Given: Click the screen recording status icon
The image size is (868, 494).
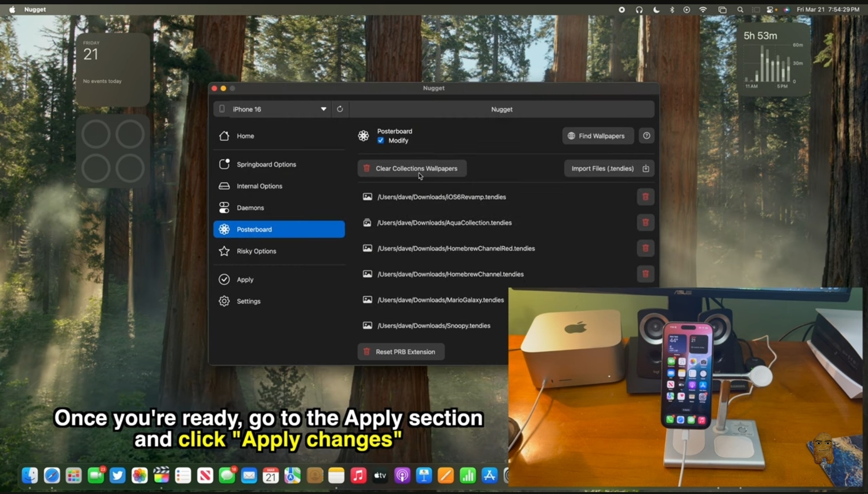Looking at the screenshot, I should 622,9.
